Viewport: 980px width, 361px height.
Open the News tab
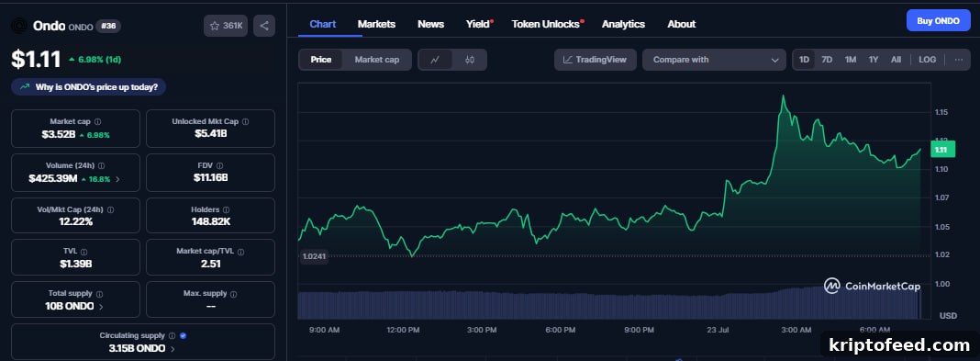(x=430, y=24)
